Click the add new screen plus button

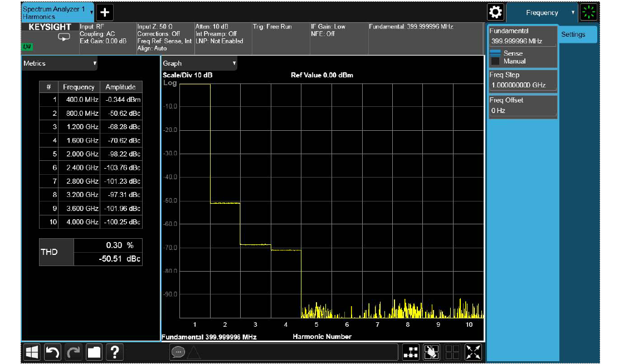coord(105,12)
